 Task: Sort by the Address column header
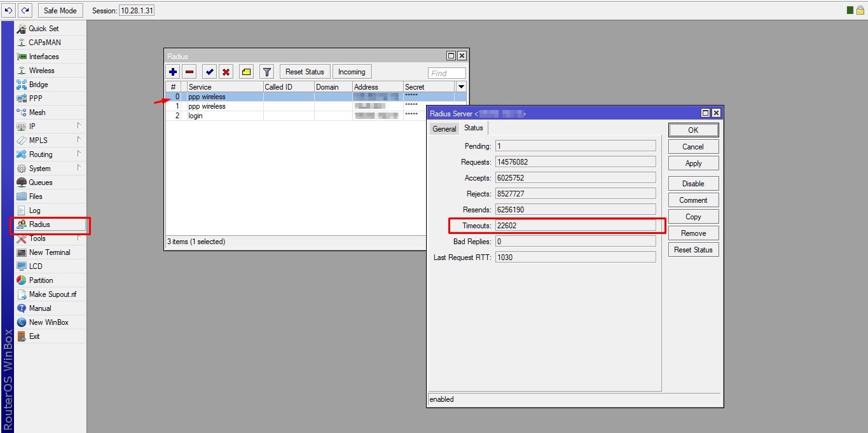pyautogui.click(x=378, y=86)
